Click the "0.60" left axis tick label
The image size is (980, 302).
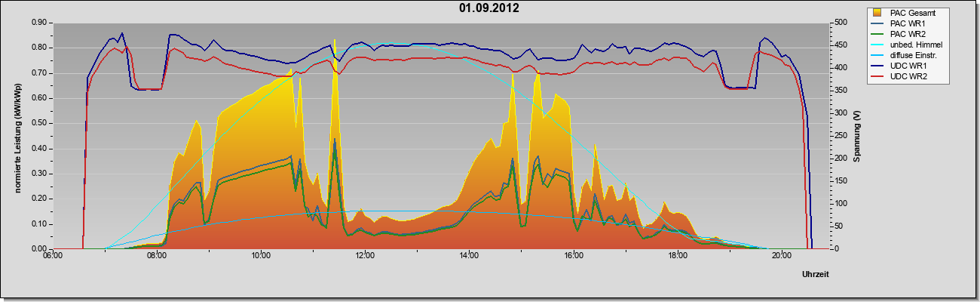click(39, 98)
